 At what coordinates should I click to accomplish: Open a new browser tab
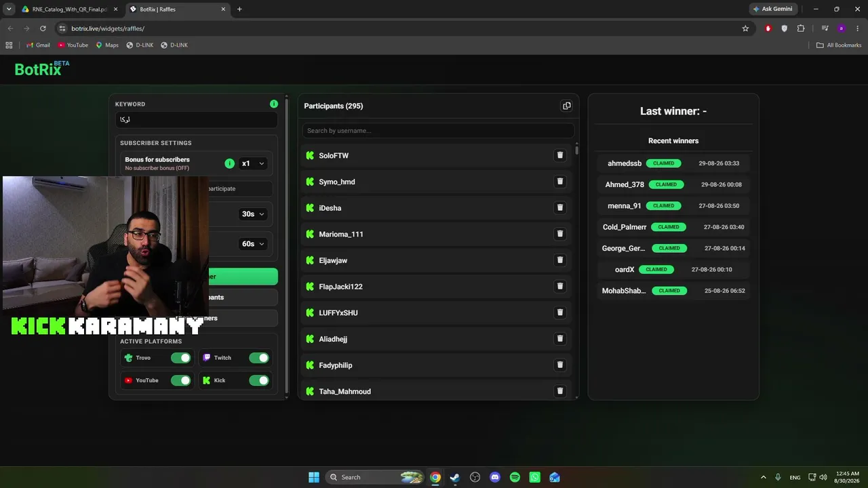coord(239,9)
